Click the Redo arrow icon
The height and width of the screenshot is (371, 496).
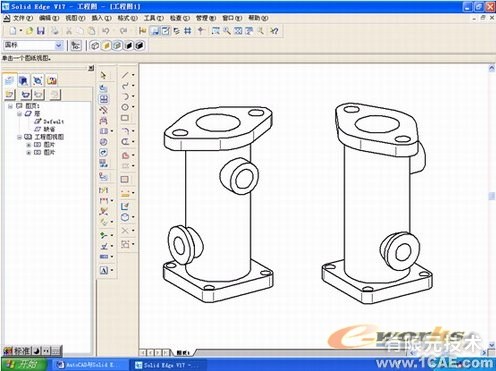pyautogui.click(x=123, y=31)
